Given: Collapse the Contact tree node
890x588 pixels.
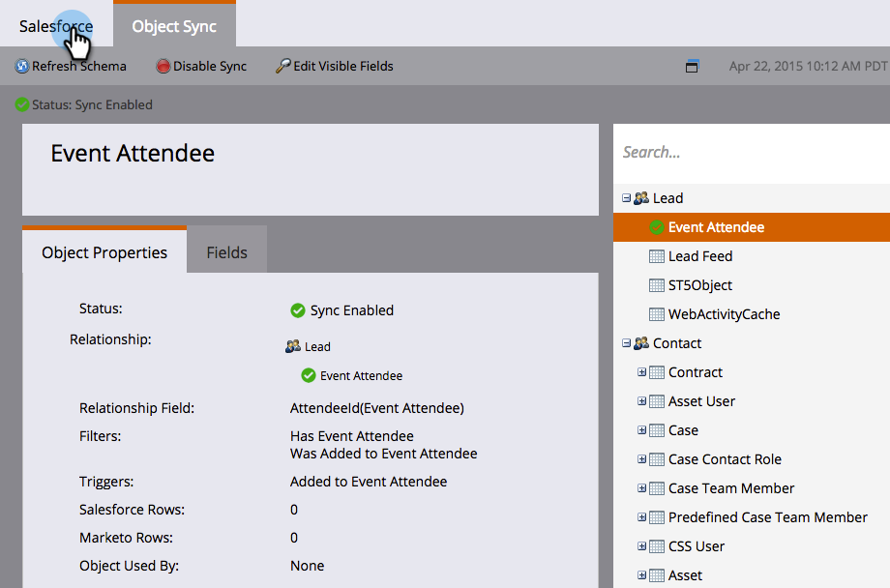Looking at the screenshot, I should click(x=626, y=343).
